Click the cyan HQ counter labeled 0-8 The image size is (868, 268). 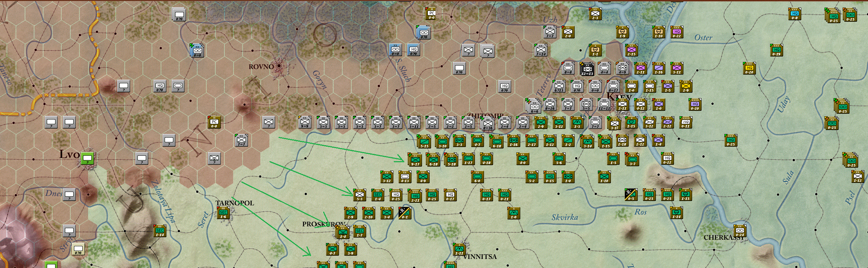[794, 14]
